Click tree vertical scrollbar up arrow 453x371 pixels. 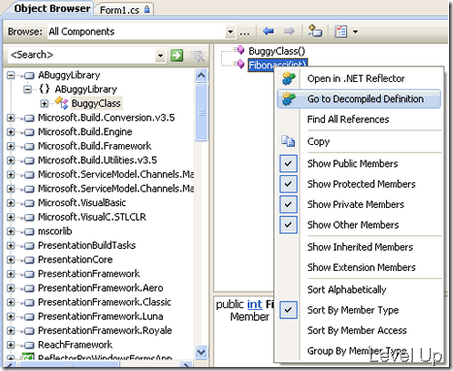pyautogui.click(x=201, y=75)
